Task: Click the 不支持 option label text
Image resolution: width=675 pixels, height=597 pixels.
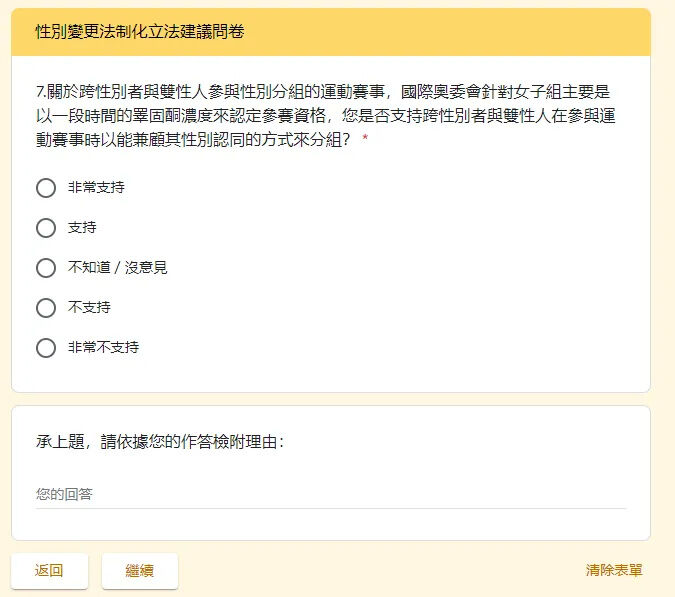Action: point(89,307)
